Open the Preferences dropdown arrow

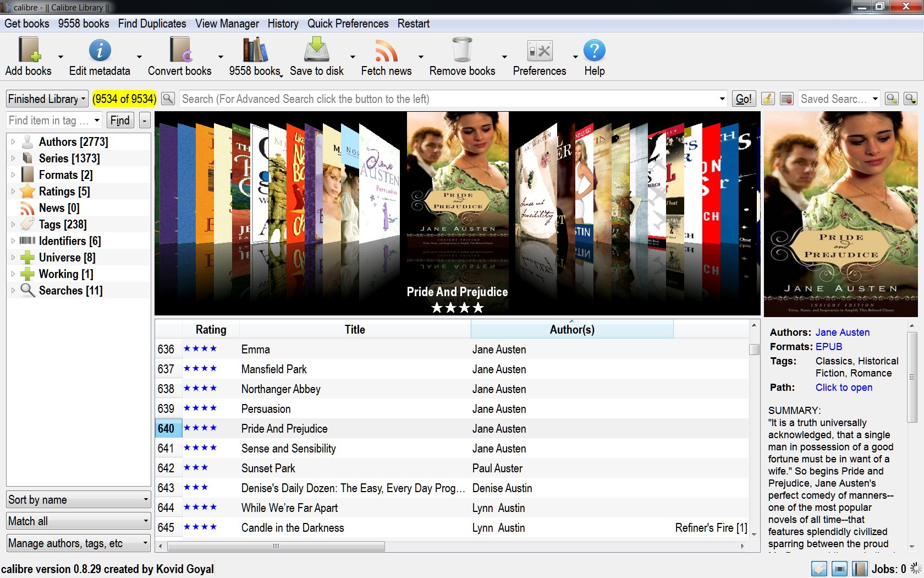pos(575,56)
